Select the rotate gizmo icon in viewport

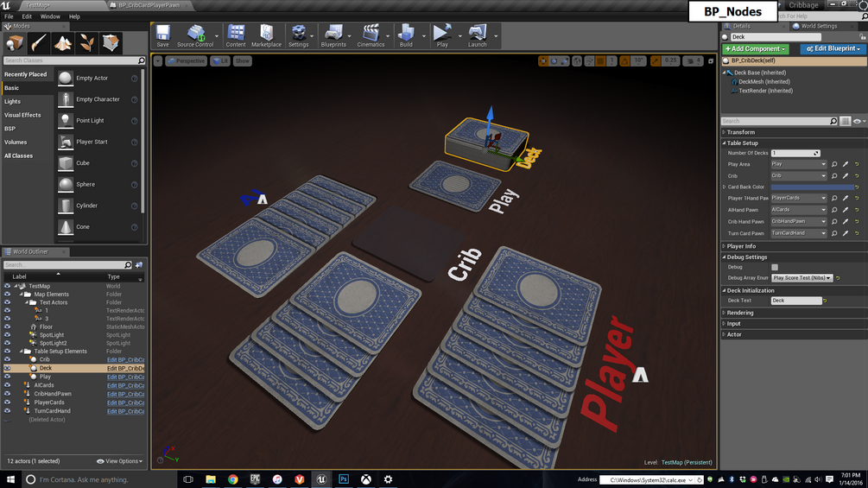point(554,60)
